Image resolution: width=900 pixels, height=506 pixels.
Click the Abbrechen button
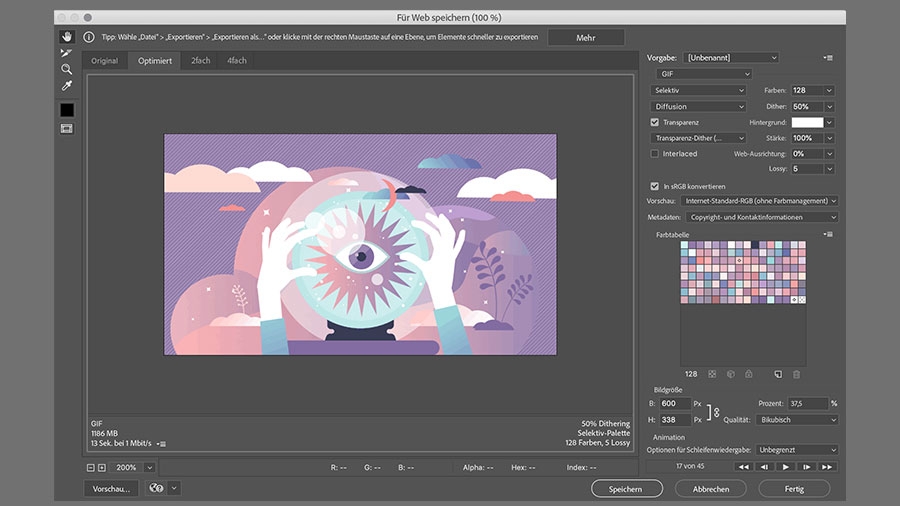click(710, 489)
